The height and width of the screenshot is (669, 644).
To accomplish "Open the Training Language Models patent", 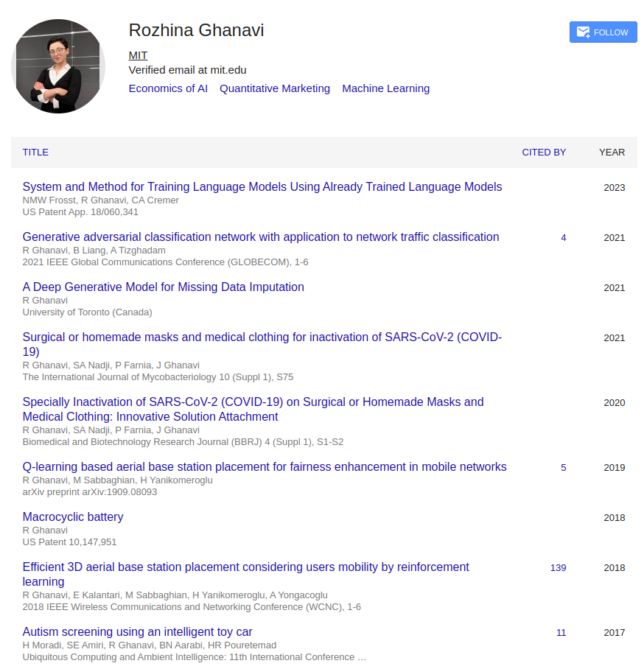I will click(262, 187).
